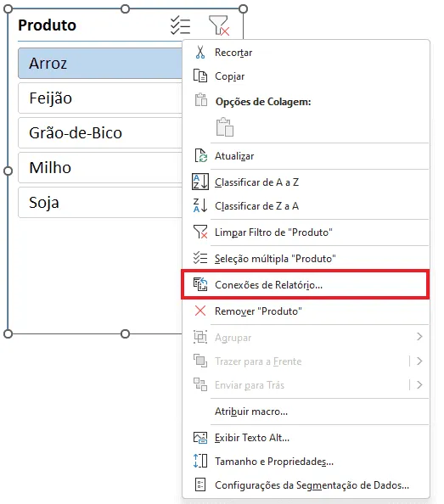Click the Conexões de Relatório icon
444x504 pixels.
coord(200,284)
